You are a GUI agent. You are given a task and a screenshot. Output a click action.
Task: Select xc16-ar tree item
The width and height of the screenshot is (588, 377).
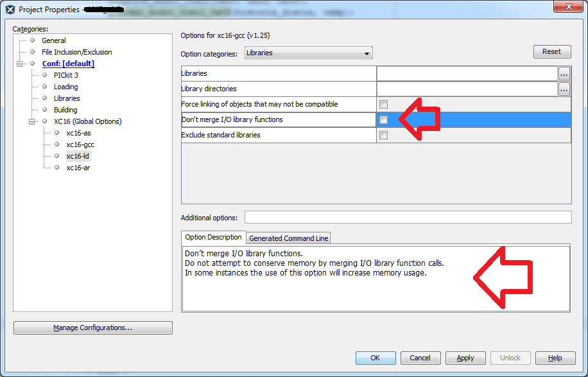[x=78, y=168]
